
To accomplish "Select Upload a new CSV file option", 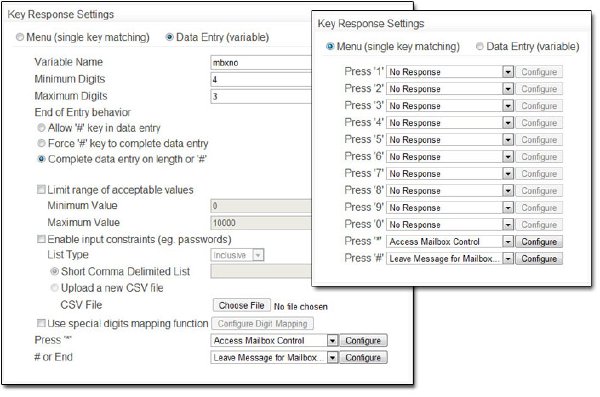I will pos(54,288).
